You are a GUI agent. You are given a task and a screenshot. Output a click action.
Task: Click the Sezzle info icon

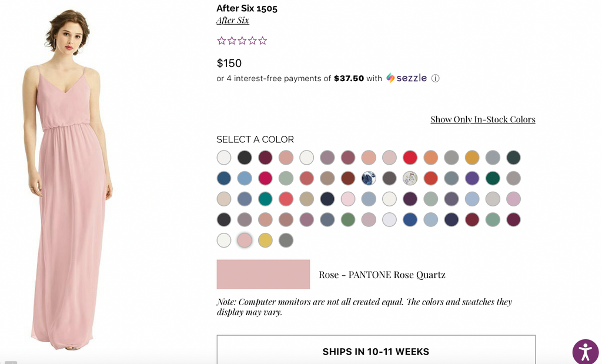click(x=436, y=78)
